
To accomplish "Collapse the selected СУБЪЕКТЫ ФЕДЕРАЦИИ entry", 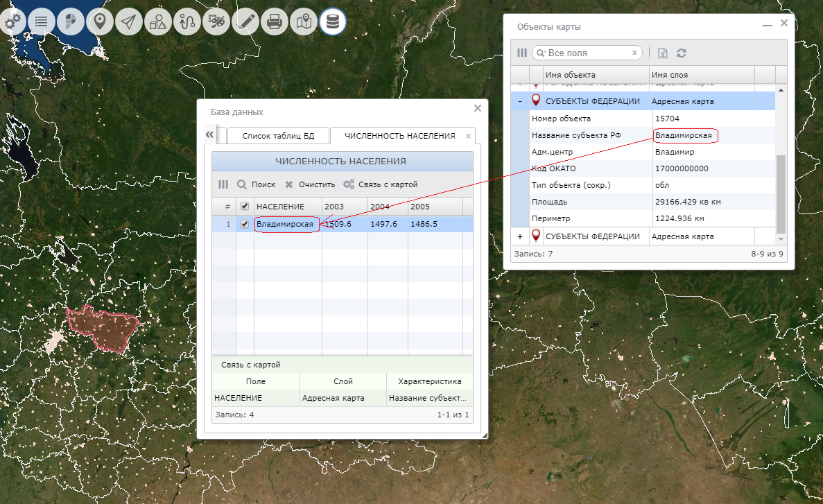I will 519,101.
